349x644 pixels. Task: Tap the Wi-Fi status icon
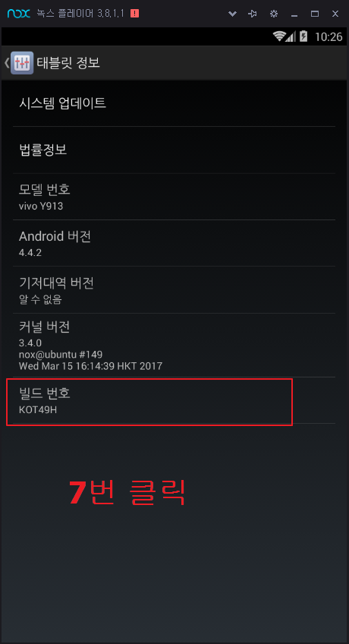pos(279,36)
